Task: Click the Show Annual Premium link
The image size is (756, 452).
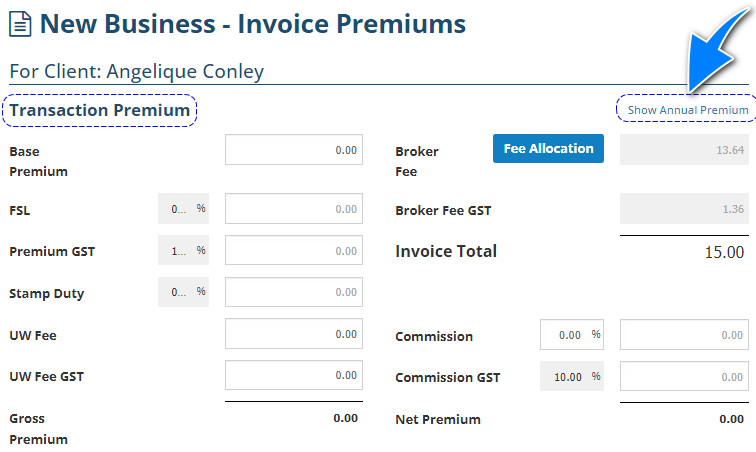Action: [687, 109]
